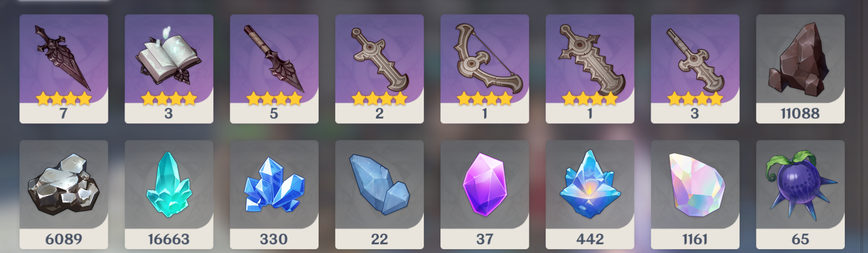This screenshot has height=253, width=868.
Task: Select the bow billet item
Action: tap(485, 69)
